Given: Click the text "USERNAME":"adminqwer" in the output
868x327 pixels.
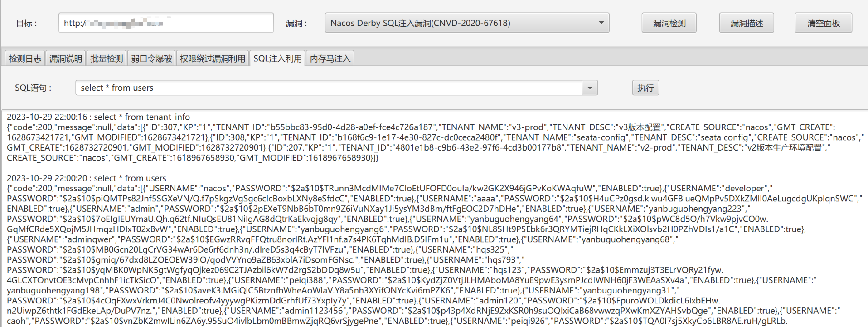Looking at the screenshot, I should [61, 239].
